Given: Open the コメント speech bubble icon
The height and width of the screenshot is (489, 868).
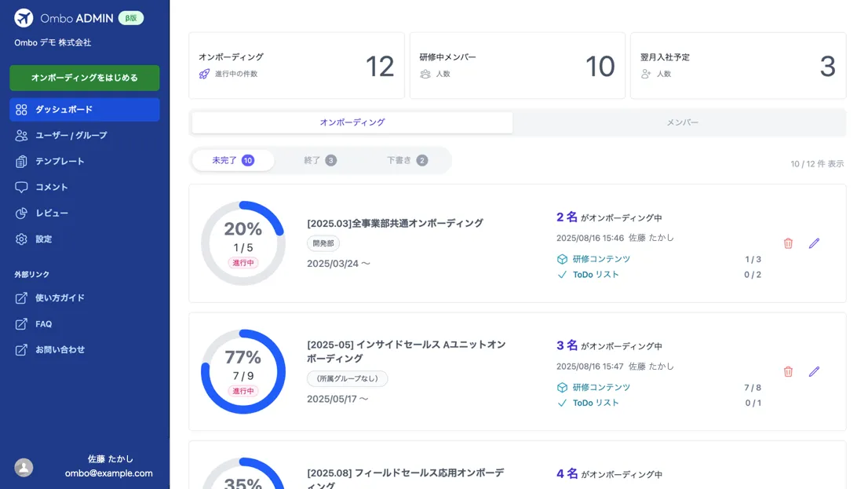Looking at the screenshot, I should 22,187.
